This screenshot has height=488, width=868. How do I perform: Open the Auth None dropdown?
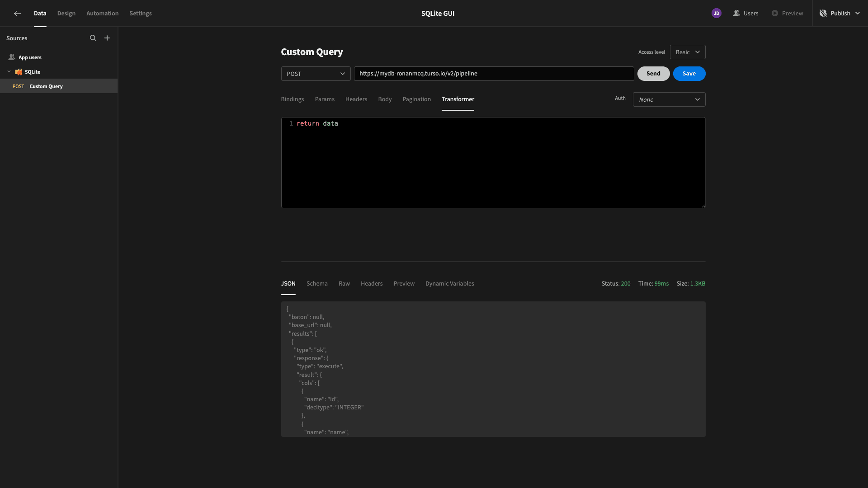(669, 99)
